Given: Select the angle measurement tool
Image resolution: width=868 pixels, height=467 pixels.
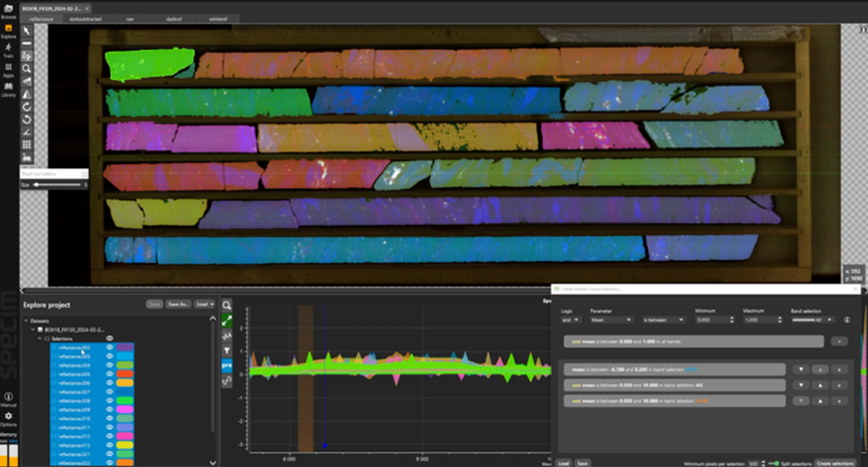Looking at the screenshot, I should [x=26, y=133].
